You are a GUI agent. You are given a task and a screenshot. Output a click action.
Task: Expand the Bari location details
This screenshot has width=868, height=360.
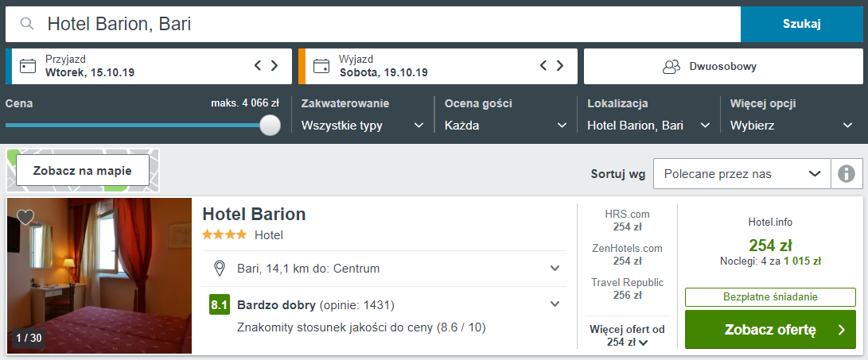coord(555,268)
